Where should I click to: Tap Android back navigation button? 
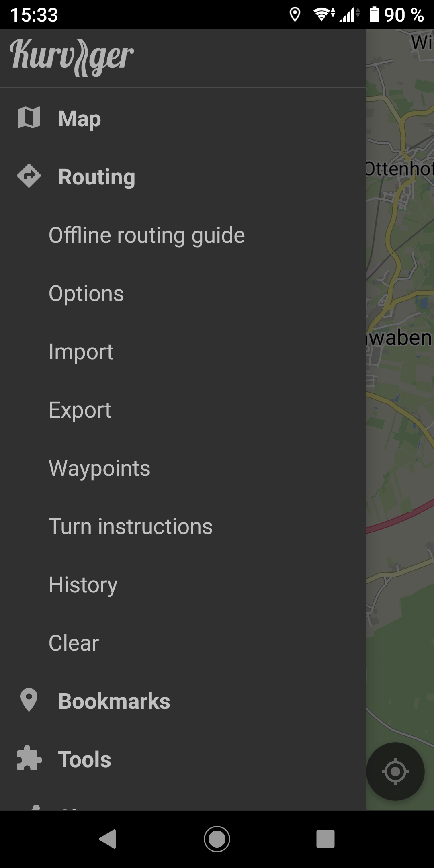pos(108,839)
